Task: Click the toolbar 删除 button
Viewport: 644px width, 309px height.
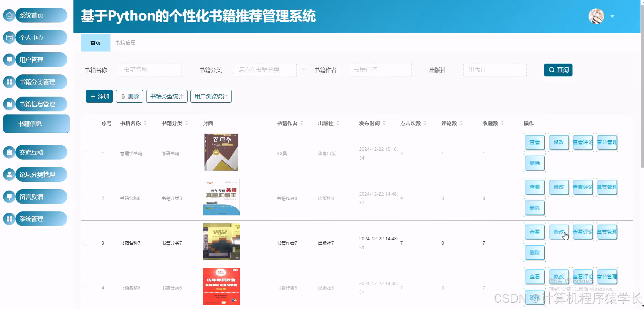Action: point(130,96)
